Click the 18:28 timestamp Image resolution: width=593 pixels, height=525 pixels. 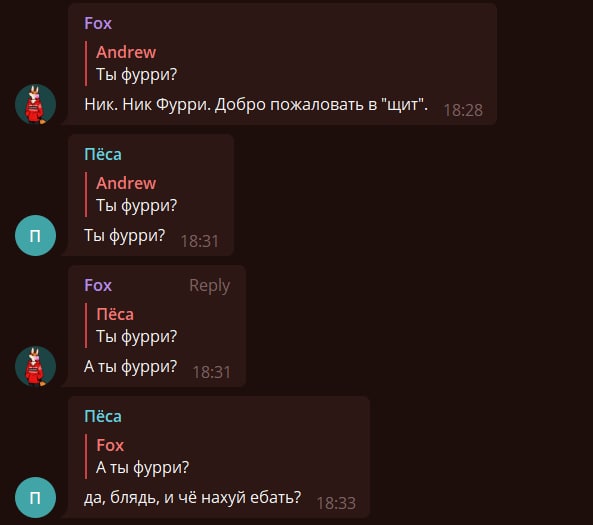pyautogui.click(x=463, y=110)
